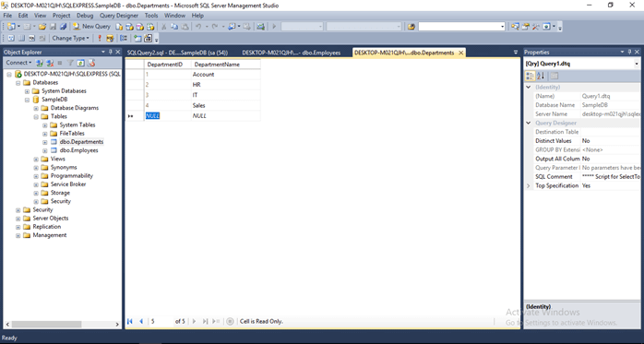Image resolution: width=644 pixels, height=344 pixels.
Task: Click the Object Explorer Details icon
Action: coord(91,63)
